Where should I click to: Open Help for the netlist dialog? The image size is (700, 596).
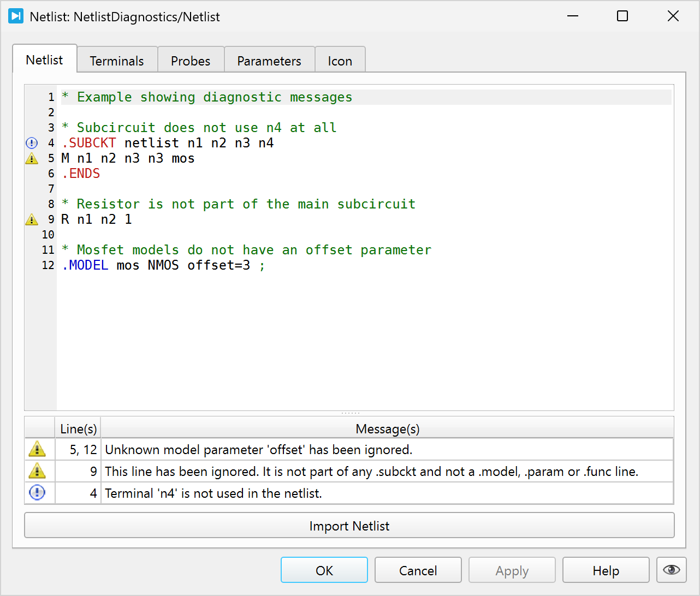[606, 570]
